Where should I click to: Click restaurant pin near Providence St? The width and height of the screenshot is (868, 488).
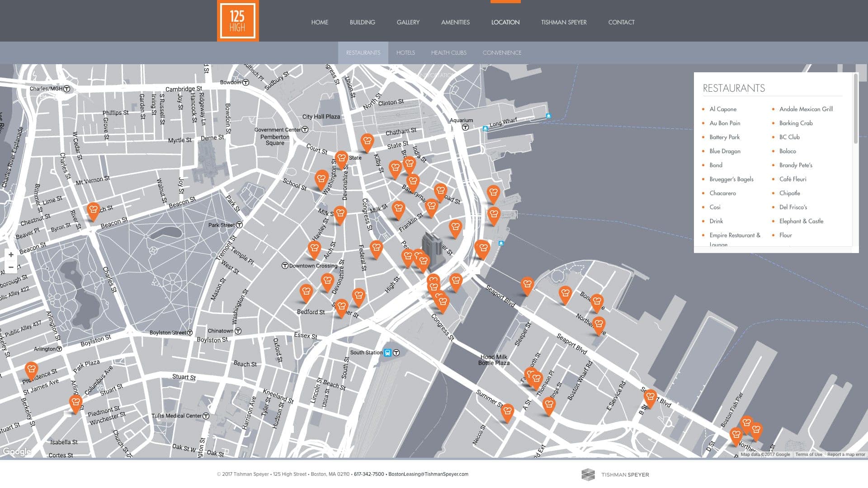click(x=31, y=370)
